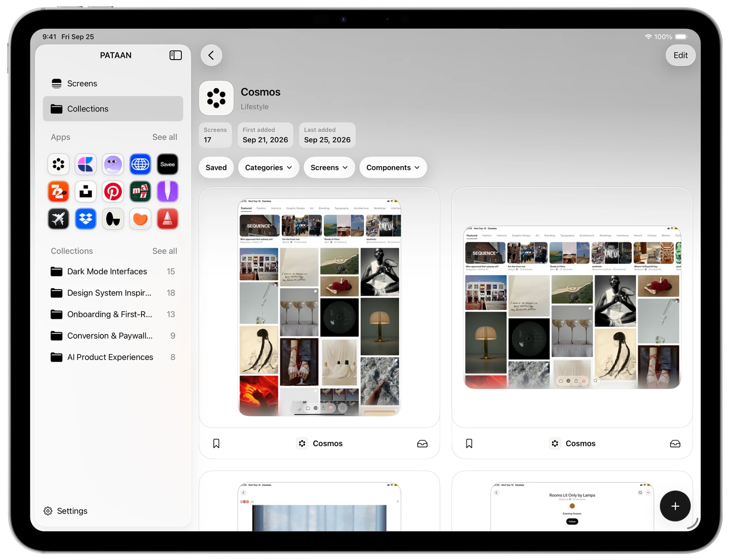The height and width of the screenshot is (560, 731).
Task: Open the blue globe app icon
Action: point(140,164)
